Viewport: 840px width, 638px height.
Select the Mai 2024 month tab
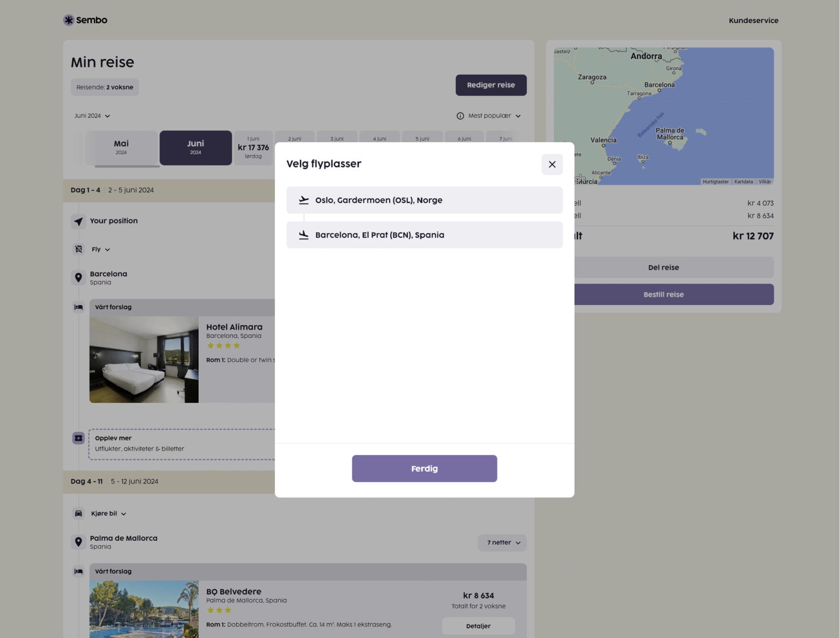pyautogui.click(x=121, y=147)
